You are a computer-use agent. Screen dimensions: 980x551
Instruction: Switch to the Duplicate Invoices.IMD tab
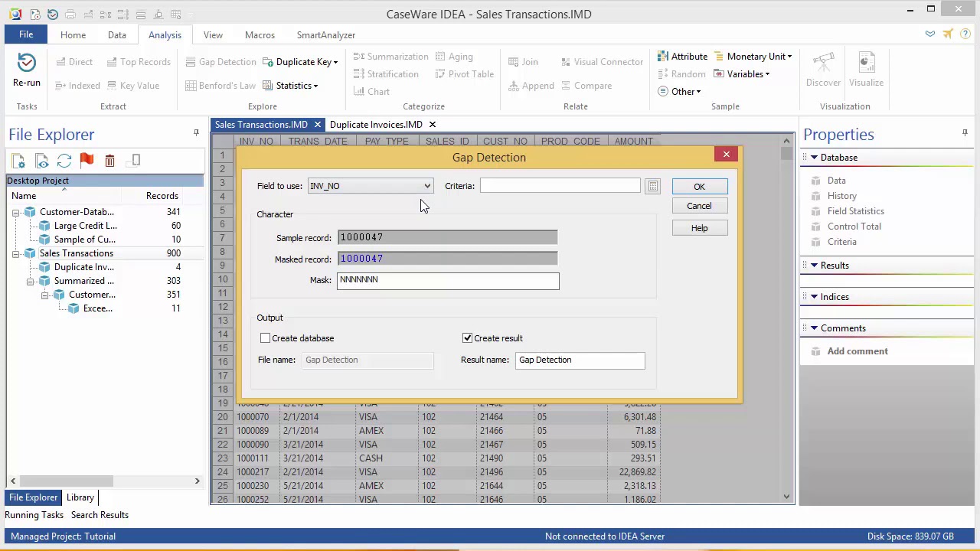pos(376,125)
